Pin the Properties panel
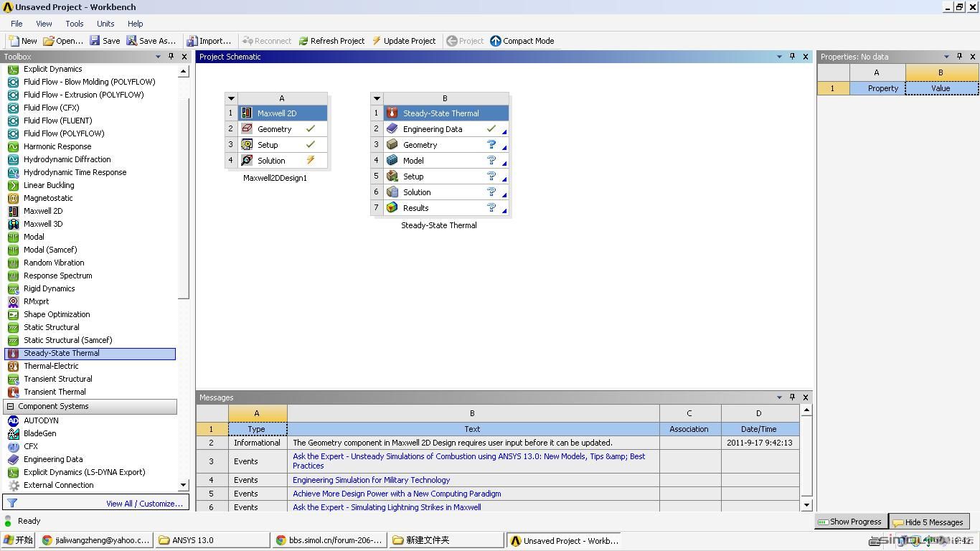Viewport: 980px width, 551px height. coord(959,57)
